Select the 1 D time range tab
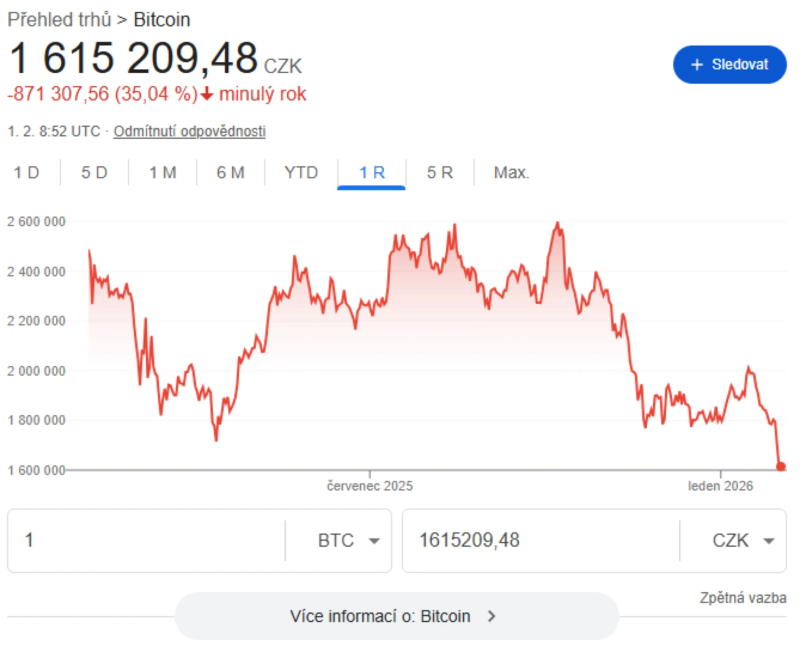 point(26,173)
